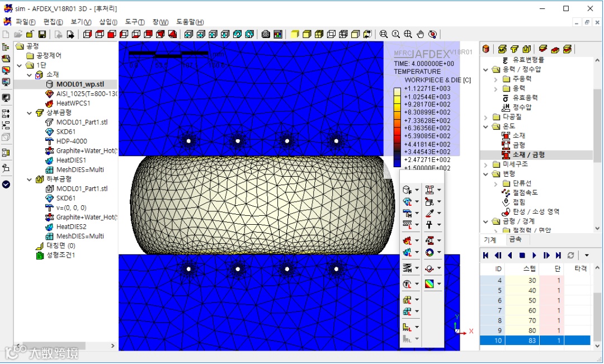The image size is (604, 364).
Task: Expand the 미세구조 folder in results tree
Action: [486, 165]
